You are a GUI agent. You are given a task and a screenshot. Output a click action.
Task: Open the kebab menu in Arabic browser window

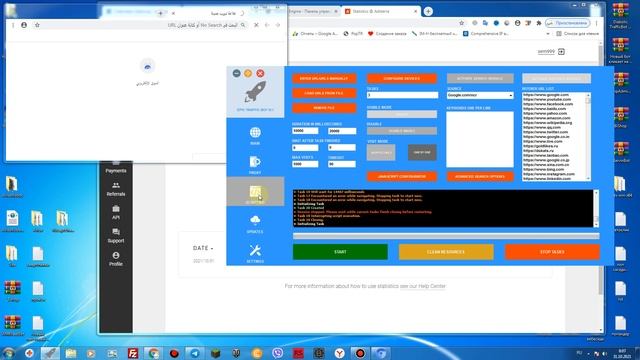[13, 25]
